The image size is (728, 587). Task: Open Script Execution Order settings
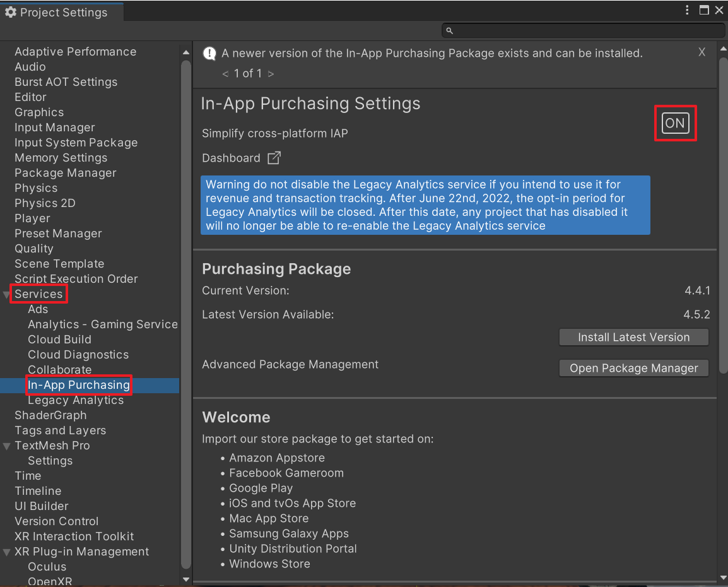tap(76, 279)
